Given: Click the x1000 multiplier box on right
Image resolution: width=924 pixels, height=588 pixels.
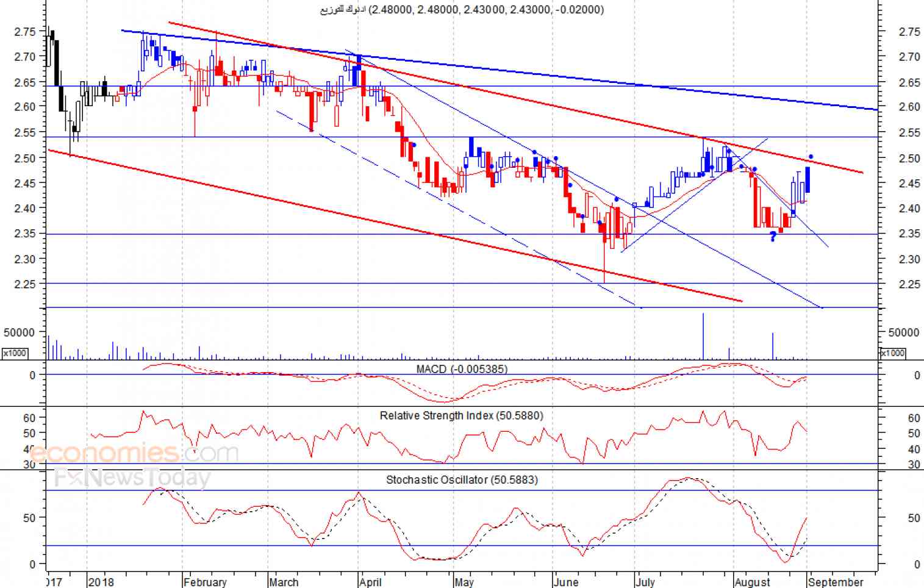Looking at the screenshot, I should click(893, 353).
